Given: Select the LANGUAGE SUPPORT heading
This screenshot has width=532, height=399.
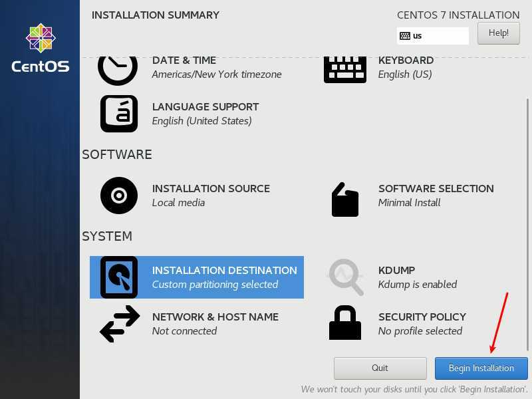Looking at the screenshot, I should pos(205,107).
